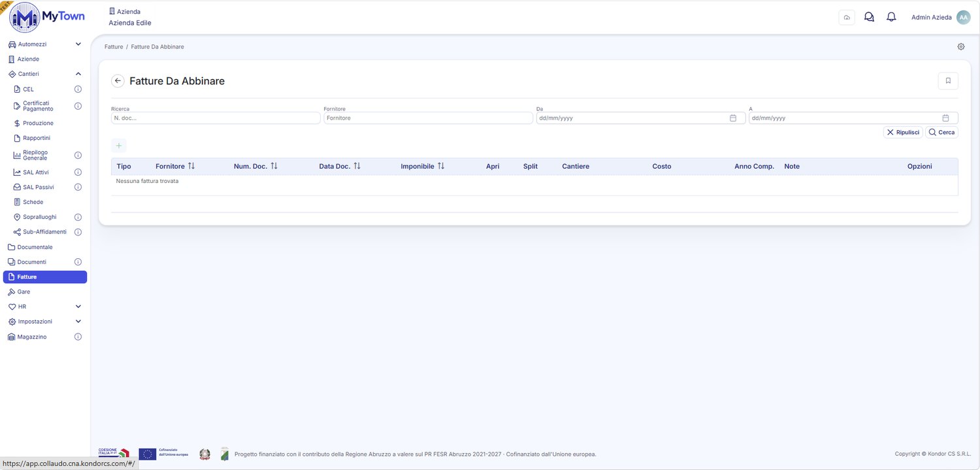Viewport: 980px width, 470px height.
Task: Click info icon beside Riepilogo Generale
Action: [78, 156]
